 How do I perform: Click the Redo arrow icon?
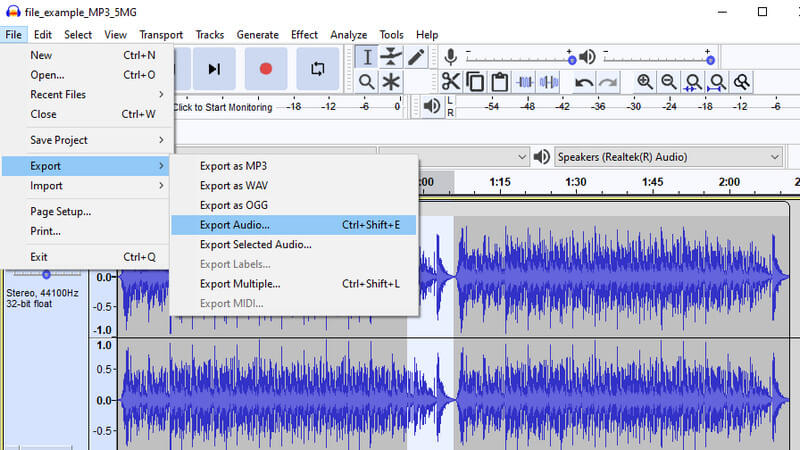[x=608, y=82]
